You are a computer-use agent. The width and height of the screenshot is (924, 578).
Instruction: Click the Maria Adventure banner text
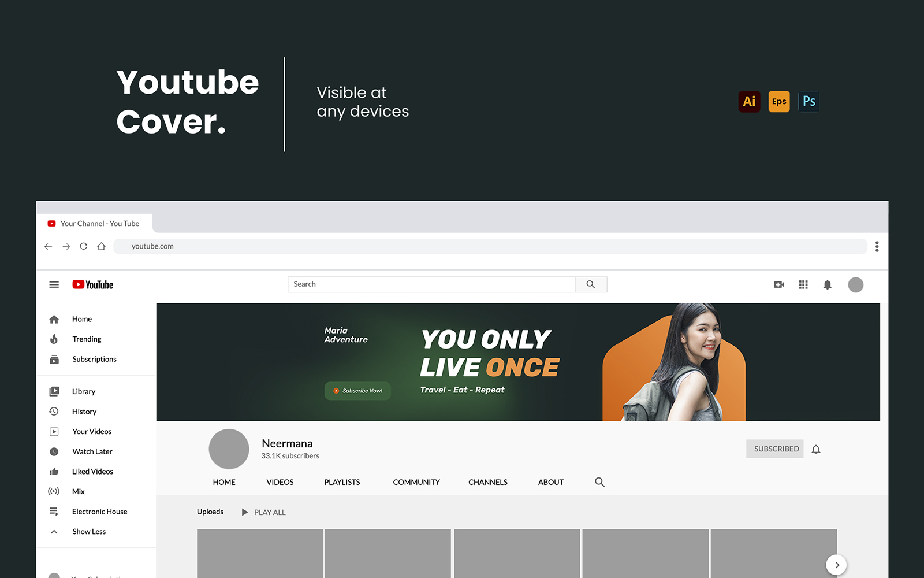(x=346, y=335)
